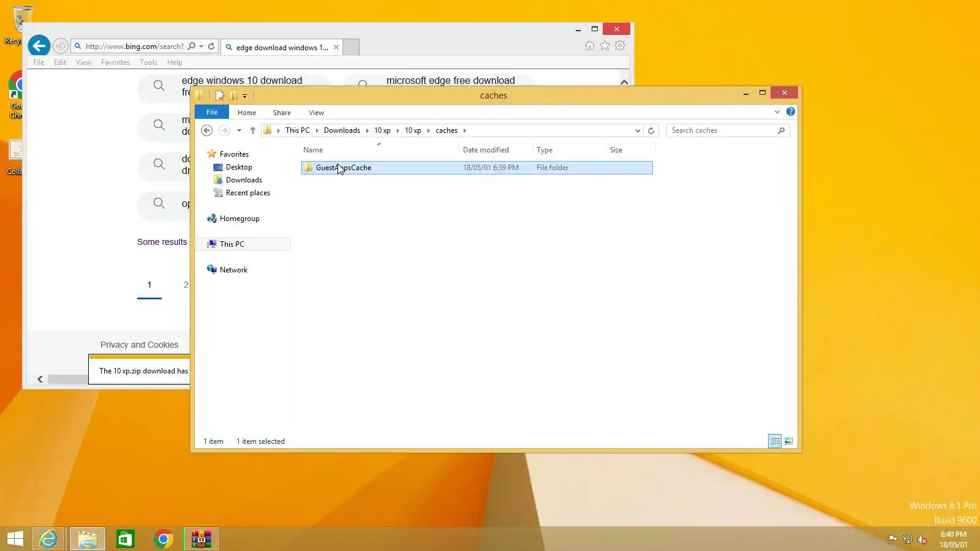Go back in the Internet Explorer window

click(x=39, y=45)
